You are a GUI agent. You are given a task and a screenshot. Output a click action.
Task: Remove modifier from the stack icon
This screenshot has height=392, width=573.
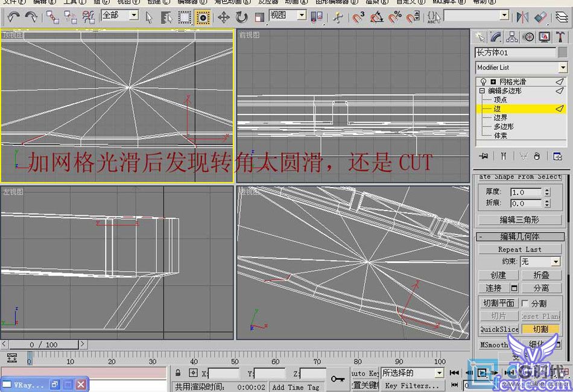537,156
